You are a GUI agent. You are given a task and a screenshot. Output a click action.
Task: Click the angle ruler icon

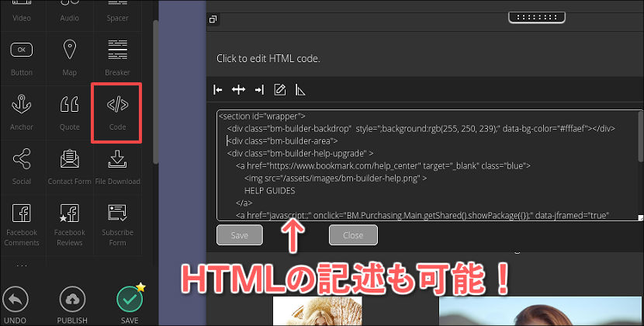click(300, 89)
